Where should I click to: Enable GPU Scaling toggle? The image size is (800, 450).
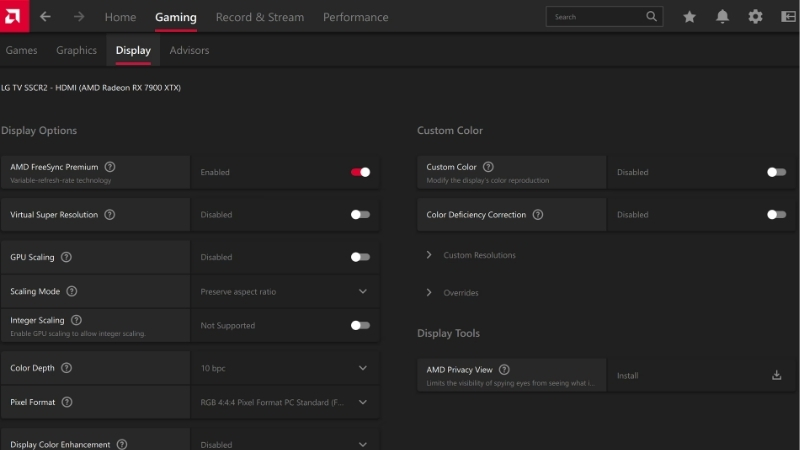360,257
